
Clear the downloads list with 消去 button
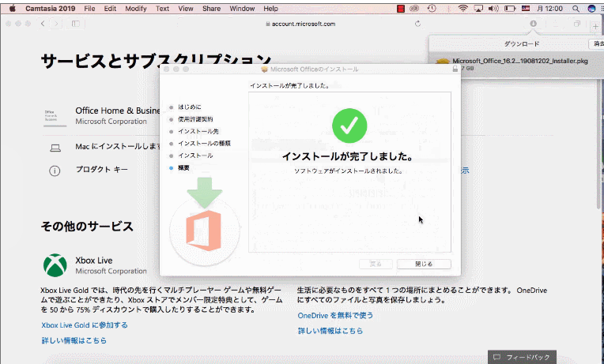(x=598, y=44)
